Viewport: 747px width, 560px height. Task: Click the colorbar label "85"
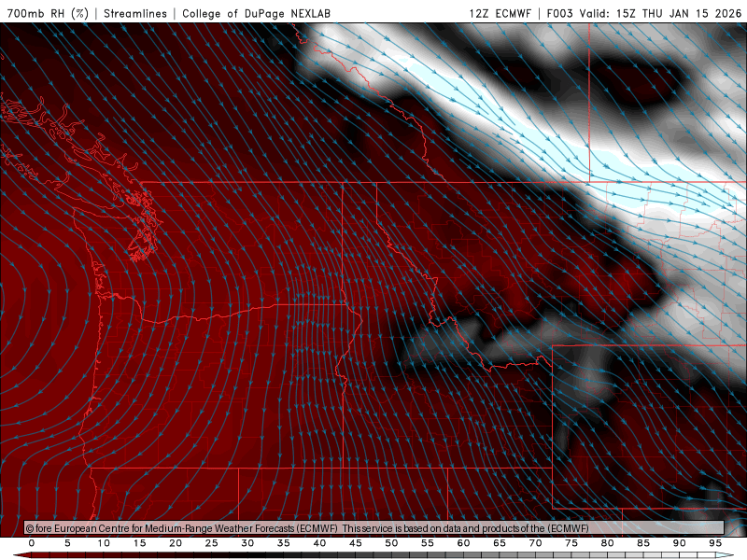pyautogui.click(x=643, y=543)
